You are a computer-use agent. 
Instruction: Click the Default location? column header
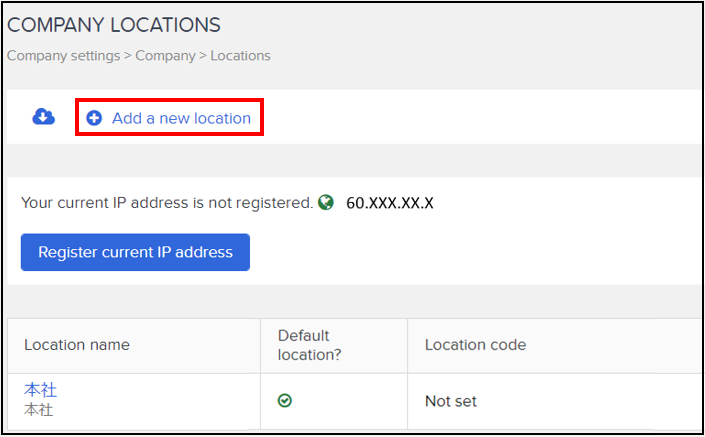click(x=309, y=345)
